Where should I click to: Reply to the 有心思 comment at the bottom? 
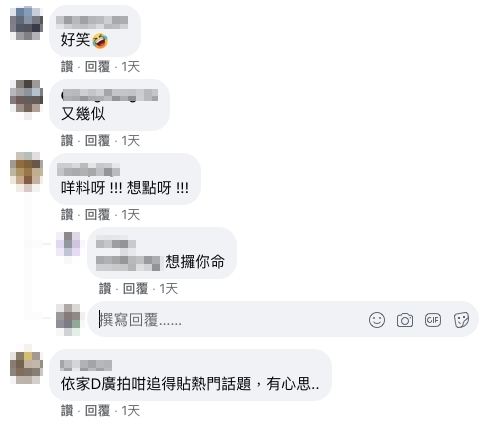[97, 411]
